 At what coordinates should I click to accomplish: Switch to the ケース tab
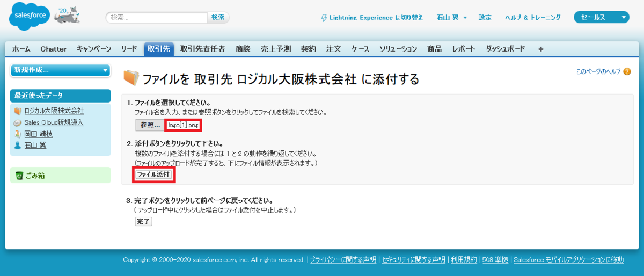click(x=360, y=49)
